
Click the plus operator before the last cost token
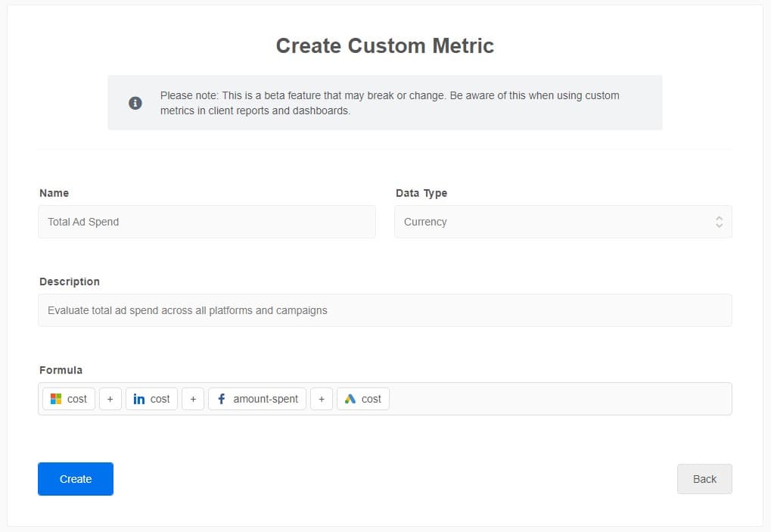[322, 399]
